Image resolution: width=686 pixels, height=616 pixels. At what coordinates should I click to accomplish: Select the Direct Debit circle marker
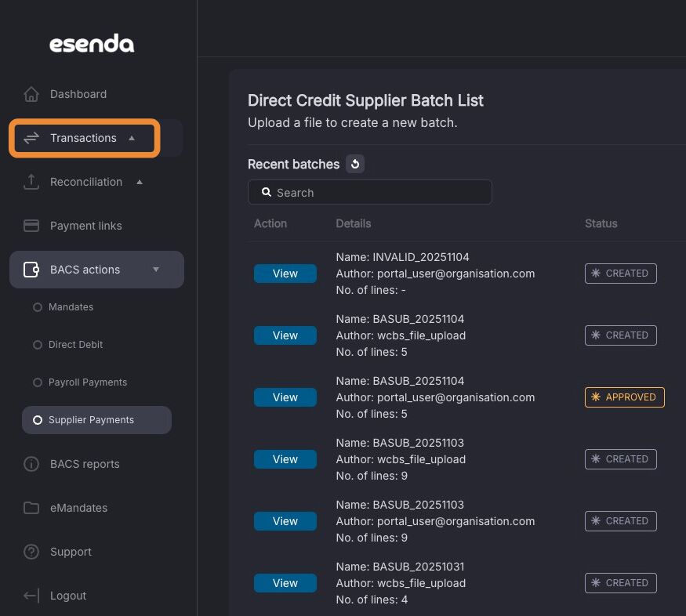[38, 345]
